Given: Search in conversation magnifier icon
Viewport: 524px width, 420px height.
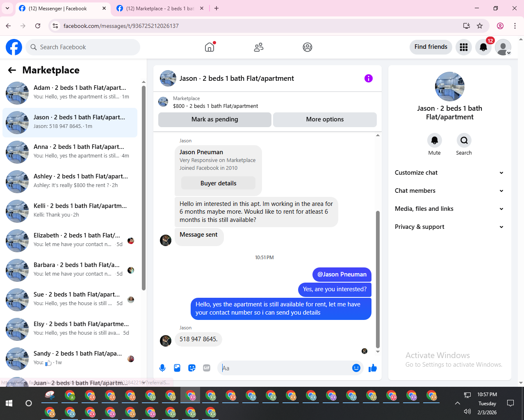Looking at the screenshot, I should [464, 140].
